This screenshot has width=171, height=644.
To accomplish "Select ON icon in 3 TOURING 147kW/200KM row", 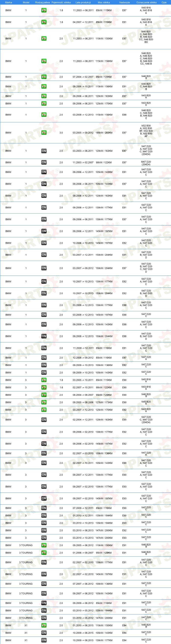I will point(44,618).
